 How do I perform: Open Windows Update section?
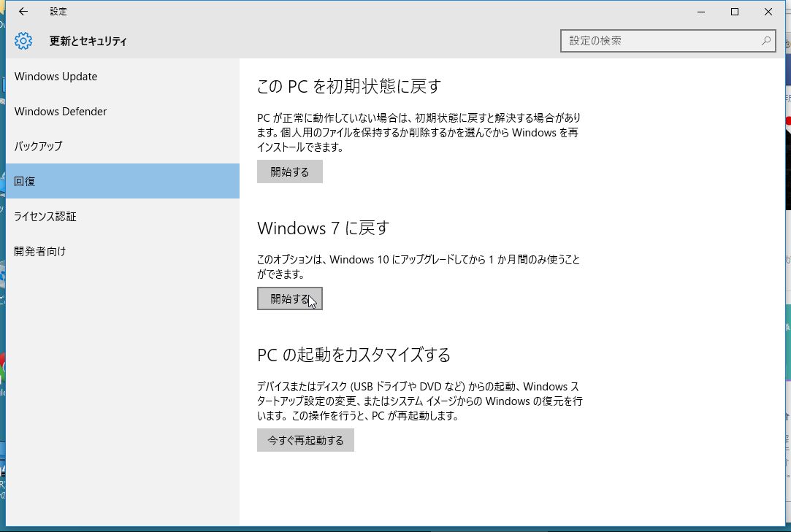123,77
